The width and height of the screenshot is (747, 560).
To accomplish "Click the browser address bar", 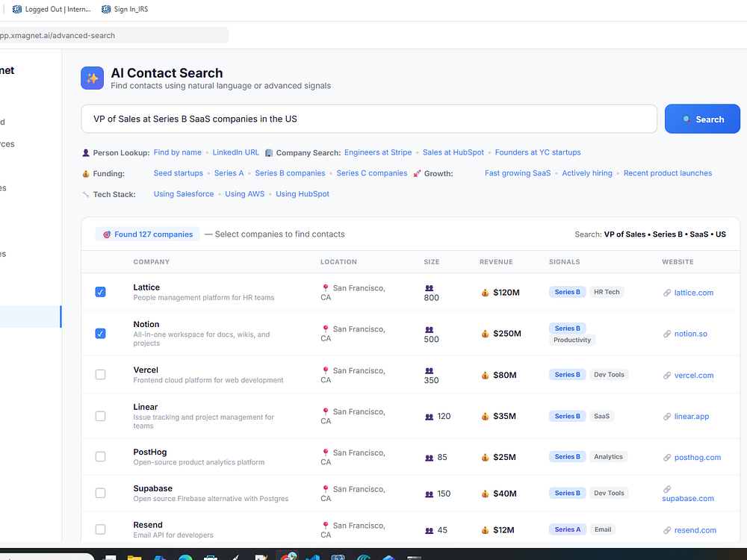I will pyautogui.click(x=114, y=35).
